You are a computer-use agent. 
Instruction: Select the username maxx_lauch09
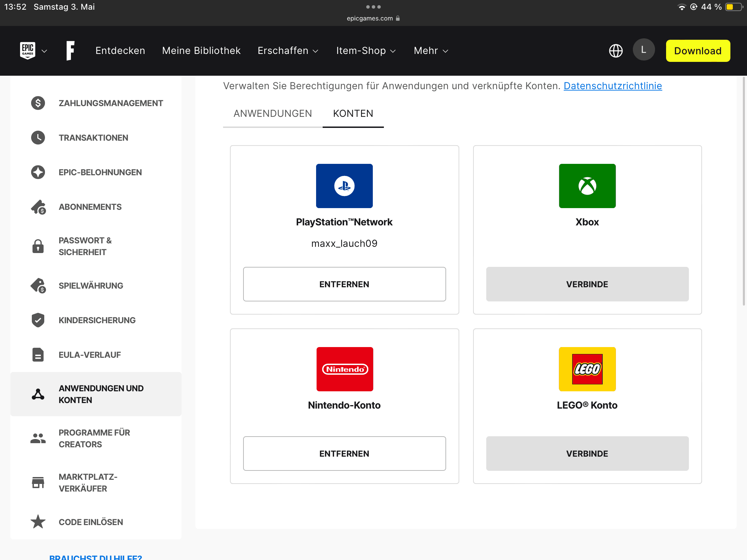click(344, 244)
